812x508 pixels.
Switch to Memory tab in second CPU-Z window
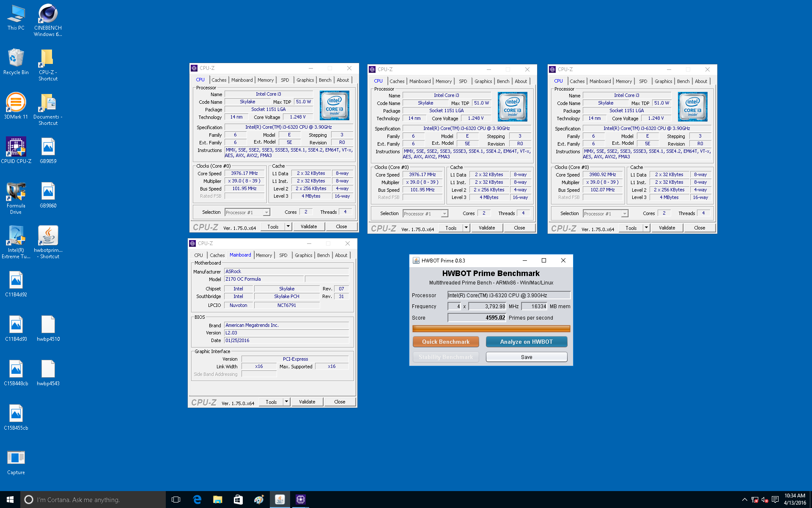[x=444, y=81]
